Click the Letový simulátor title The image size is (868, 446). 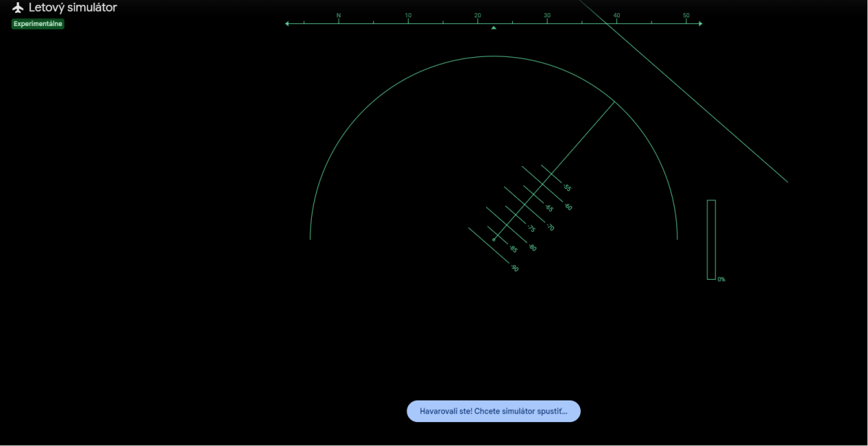[x=72, y=7]
